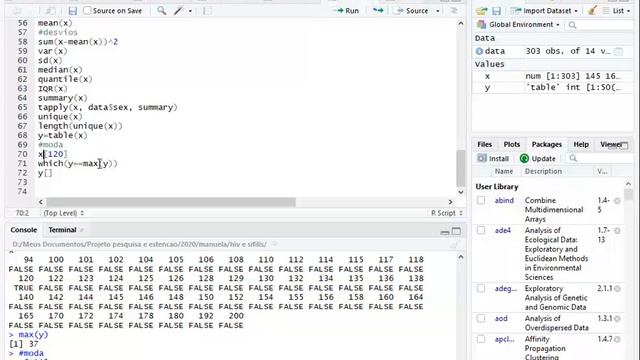Image resolution: width=640 pixels, height=360 pixels.
Task: Load workspace in Environment pane
Action: point(482,11)
